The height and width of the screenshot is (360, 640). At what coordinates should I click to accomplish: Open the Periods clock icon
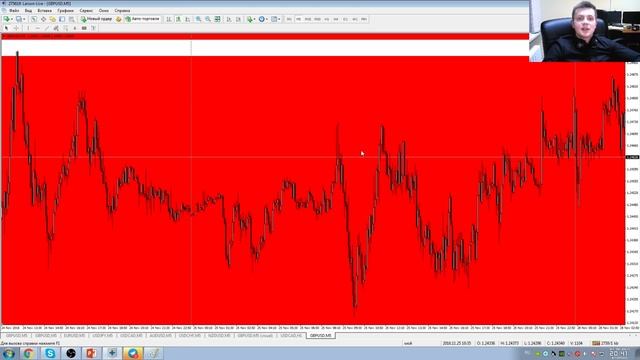(262, 19)
